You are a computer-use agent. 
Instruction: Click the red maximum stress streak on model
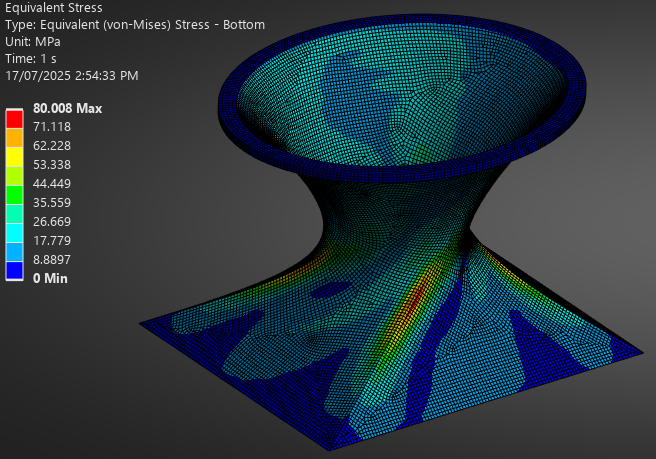[x=415, y=300]
